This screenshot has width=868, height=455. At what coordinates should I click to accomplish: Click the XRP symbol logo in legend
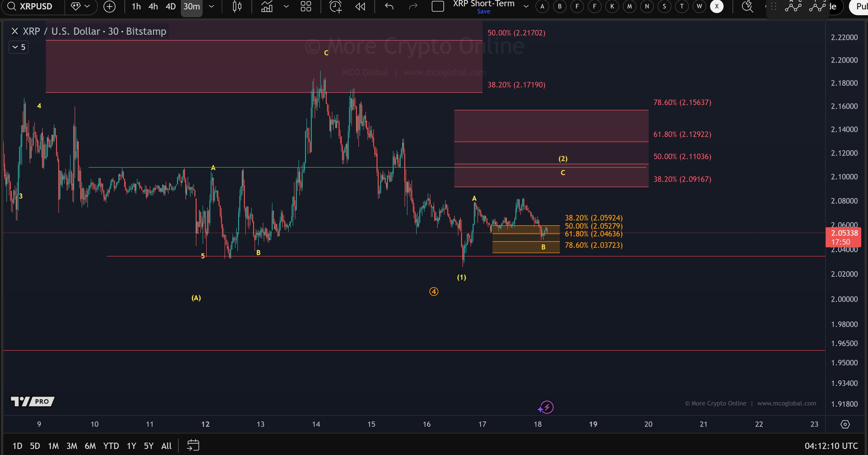point(15,31)
